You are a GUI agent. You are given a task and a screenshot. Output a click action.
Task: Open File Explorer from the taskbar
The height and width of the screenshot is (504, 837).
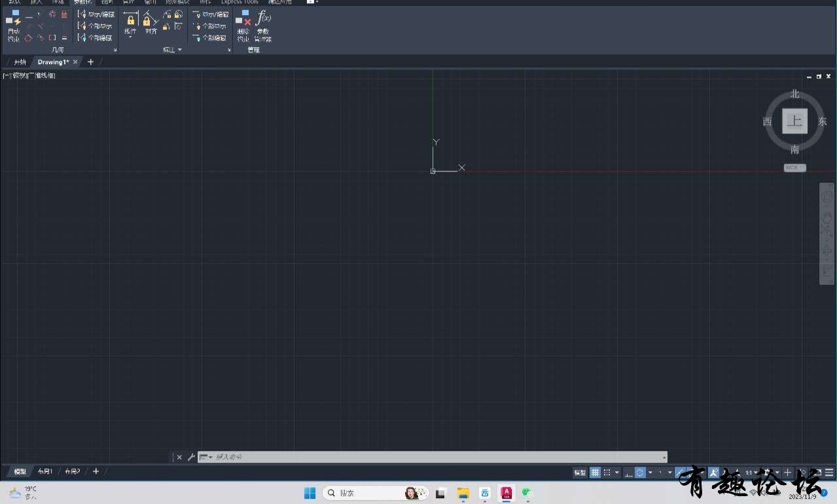click(463, 493)
